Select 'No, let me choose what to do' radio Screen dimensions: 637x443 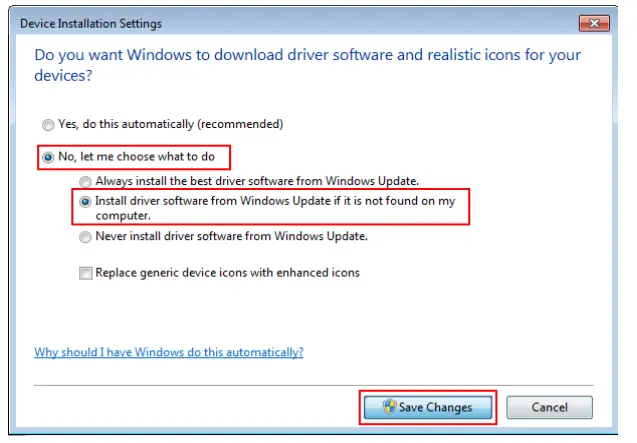(x=47, y=157)
